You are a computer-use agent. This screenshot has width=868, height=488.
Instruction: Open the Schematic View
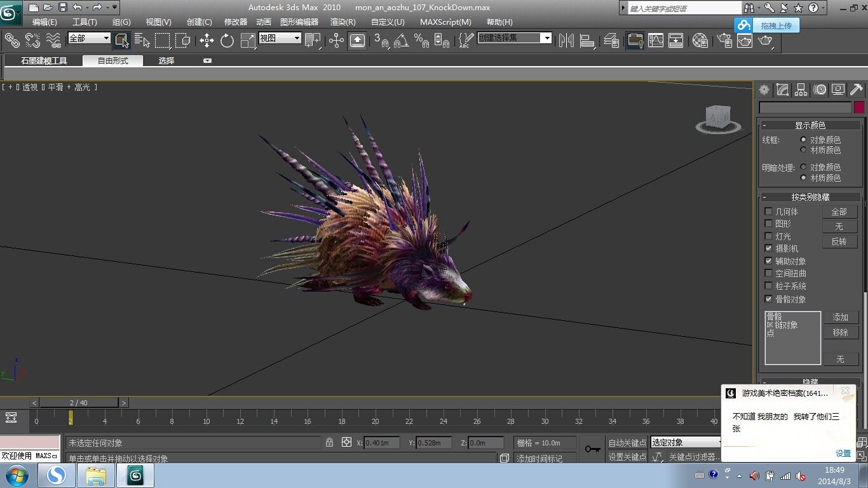click(675, 41)
